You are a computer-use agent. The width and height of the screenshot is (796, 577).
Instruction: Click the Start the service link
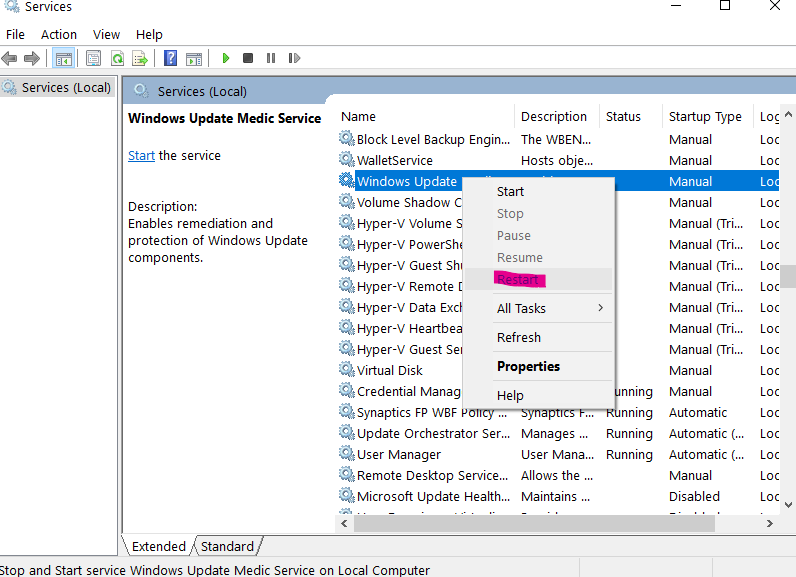(141, 155)
